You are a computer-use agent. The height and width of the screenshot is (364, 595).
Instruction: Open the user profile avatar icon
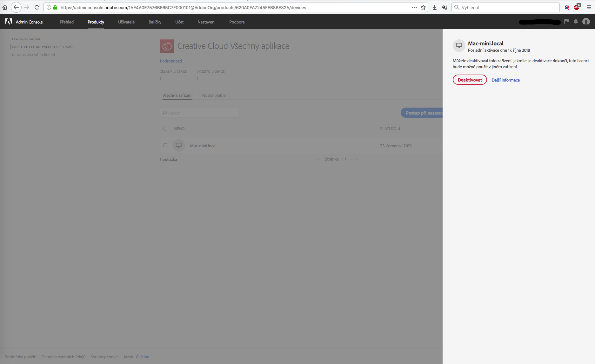click(x=586, y=22)
